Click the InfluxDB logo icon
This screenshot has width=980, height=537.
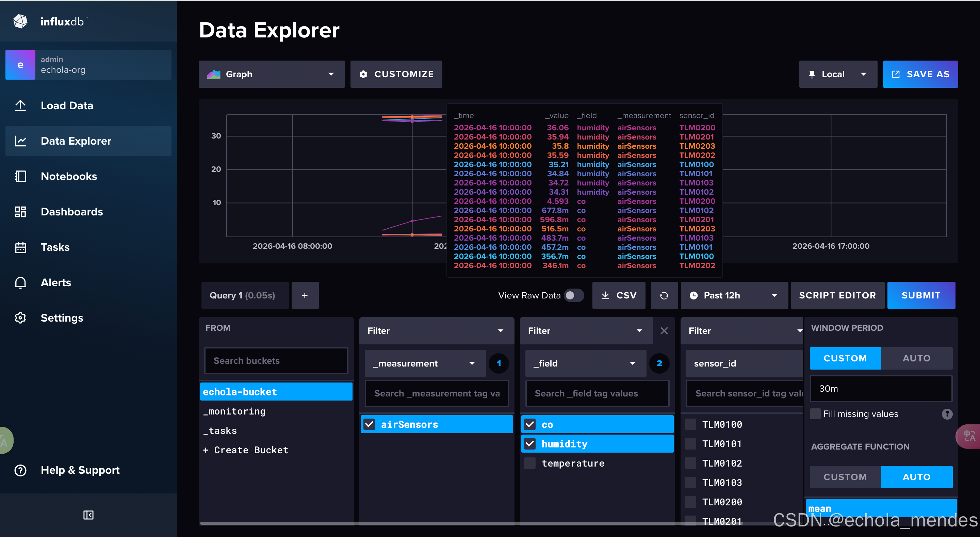(x=20, y=21)
